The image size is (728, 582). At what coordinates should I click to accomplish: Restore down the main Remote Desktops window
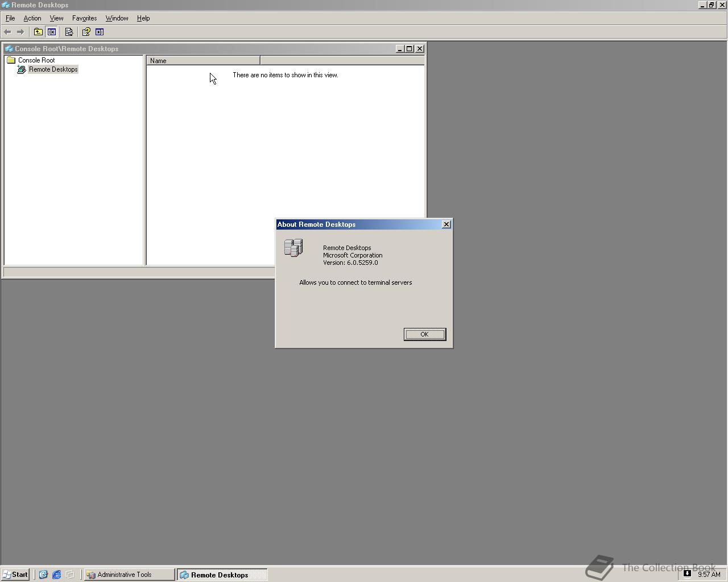click(x=712, y=5)
